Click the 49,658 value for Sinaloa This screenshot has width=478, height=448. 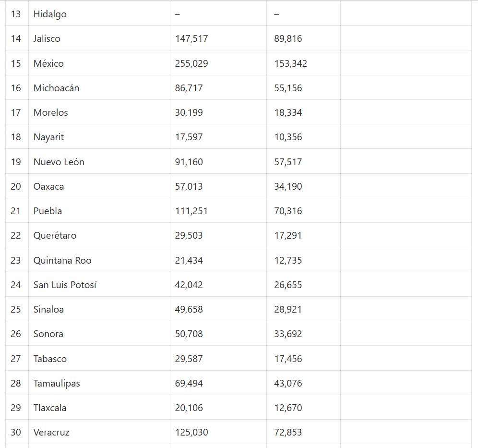pos(189,309)
